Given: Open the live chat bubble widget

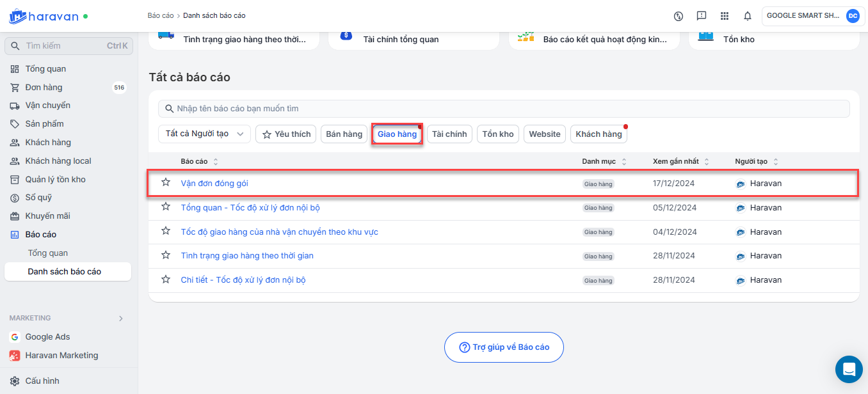Looking at the screenshot, I should 849,369.
